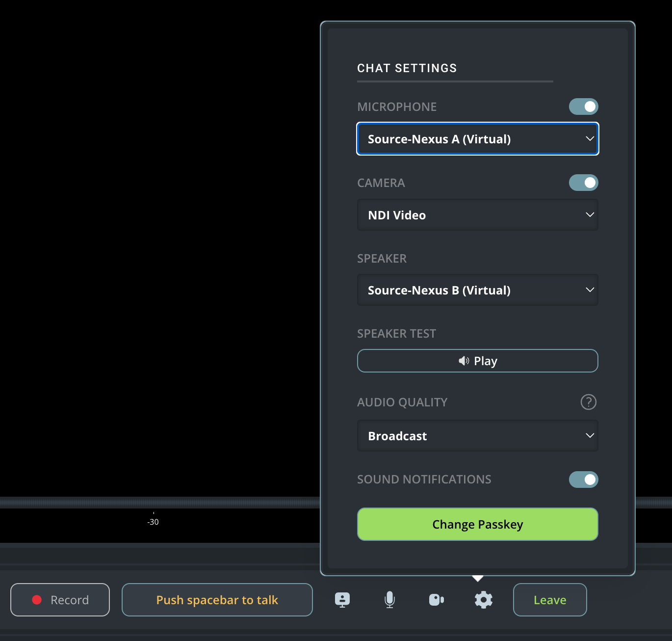
Task: Click the person-on-screen icon in bottom toolbar
Action: coord(342,600)
